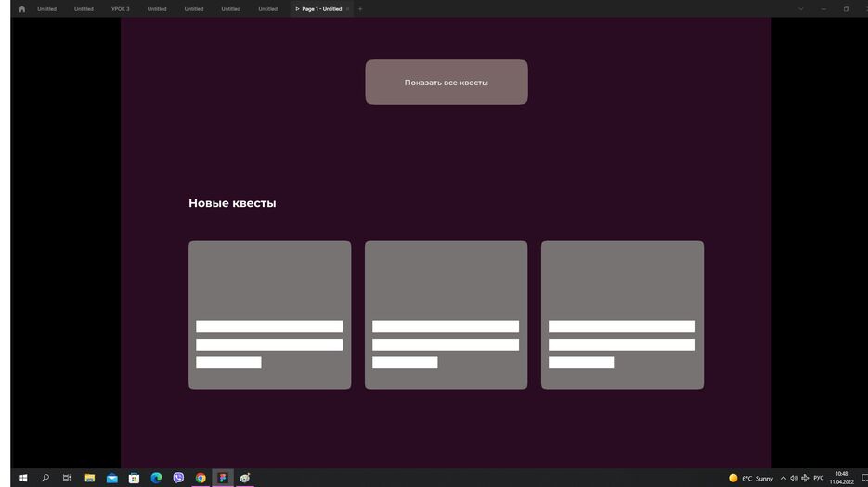This screenshot has width=868, height=487.
Task: Open the clock showing 10:48
Action: 841,478
